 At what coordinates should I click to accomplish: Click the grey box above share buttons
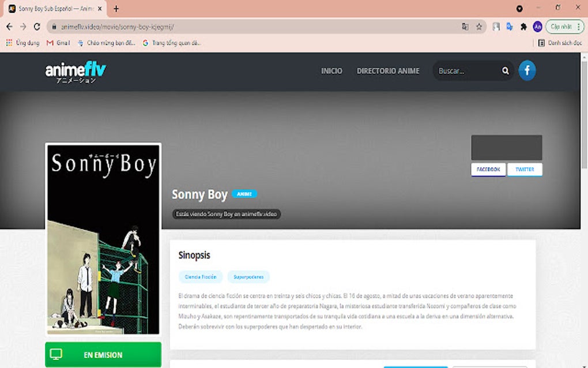coord(507,148)
